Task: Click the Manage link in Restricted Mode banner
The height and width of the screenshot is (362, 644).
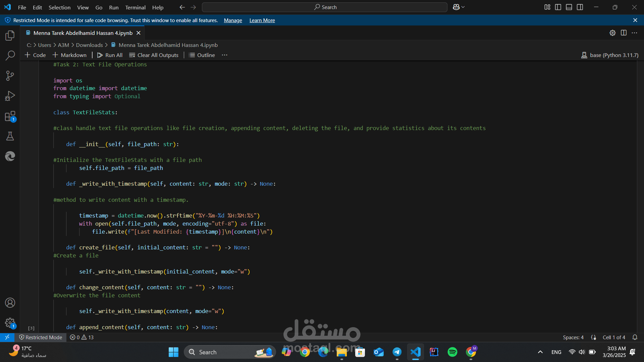Action: [x=232, y=20]
